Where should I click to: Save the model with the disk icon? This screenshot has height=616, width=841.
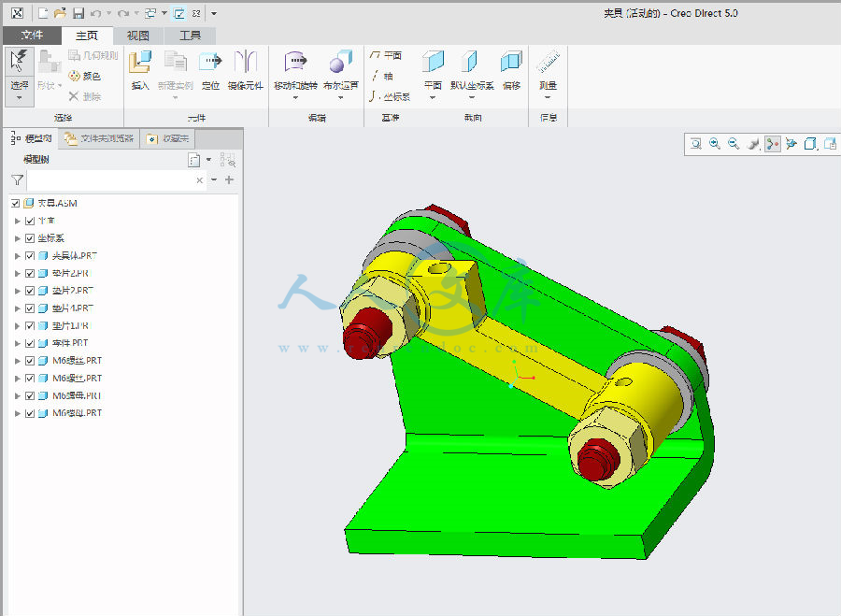tap(78, 13)
